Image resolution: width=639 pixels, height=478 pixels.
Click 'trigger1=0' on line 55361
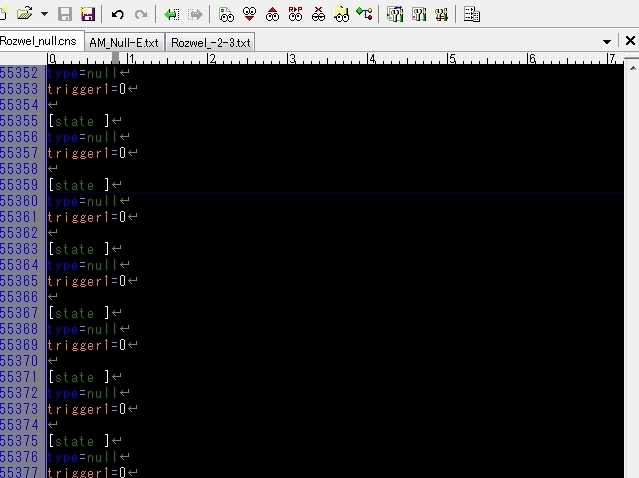86,217
